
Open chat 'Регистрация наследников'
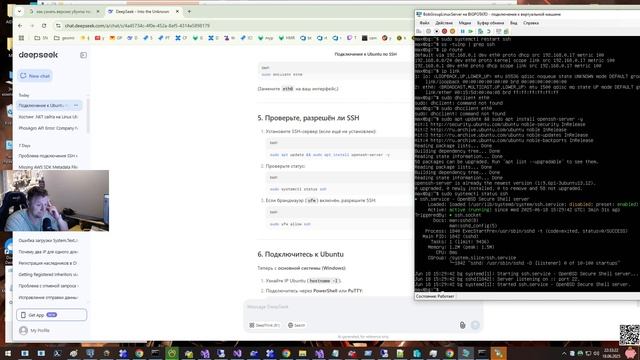click(48, 263)
